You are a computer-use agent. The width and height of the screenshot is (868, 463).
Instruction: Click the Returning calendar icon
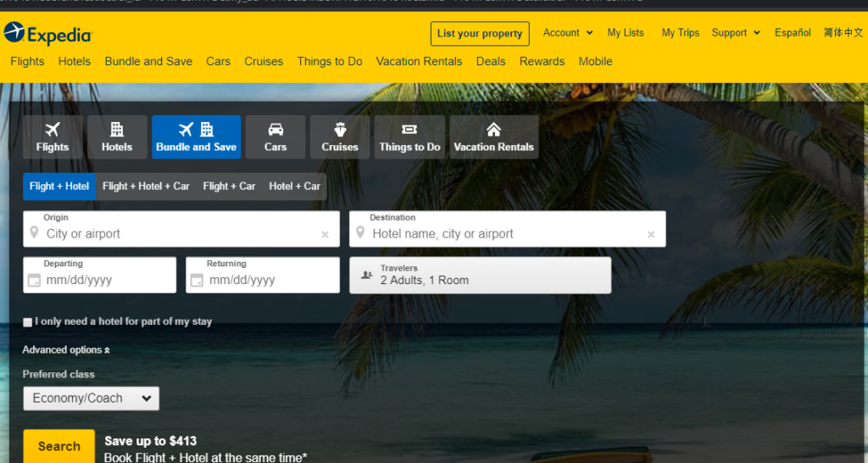(197, 280)
